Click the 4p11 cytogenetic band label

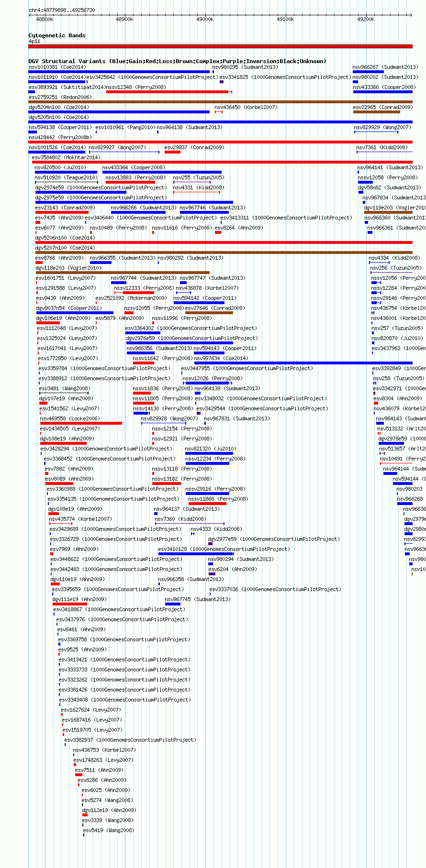(34, 42)
